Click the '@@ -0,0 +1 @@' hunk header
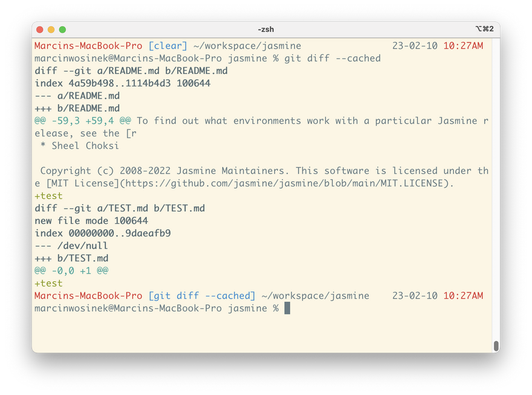The image size is (532, 395). click(71, 271)
